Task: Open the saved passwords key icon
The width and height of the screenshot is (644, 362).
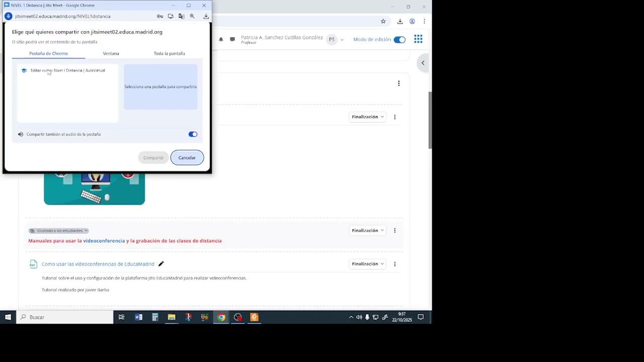Action: (160, 16)
